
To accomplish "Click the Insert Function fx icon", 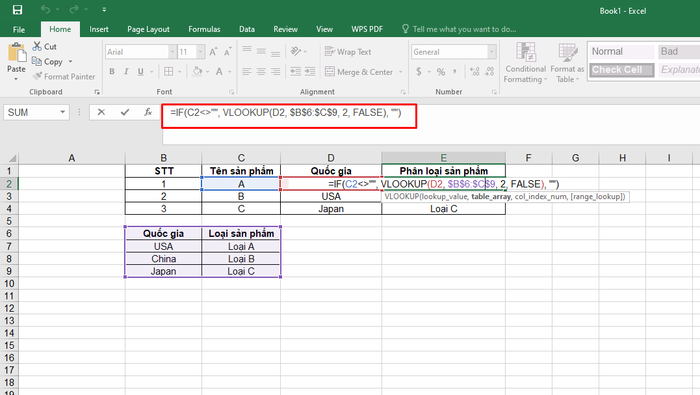I will pos(148,112).
